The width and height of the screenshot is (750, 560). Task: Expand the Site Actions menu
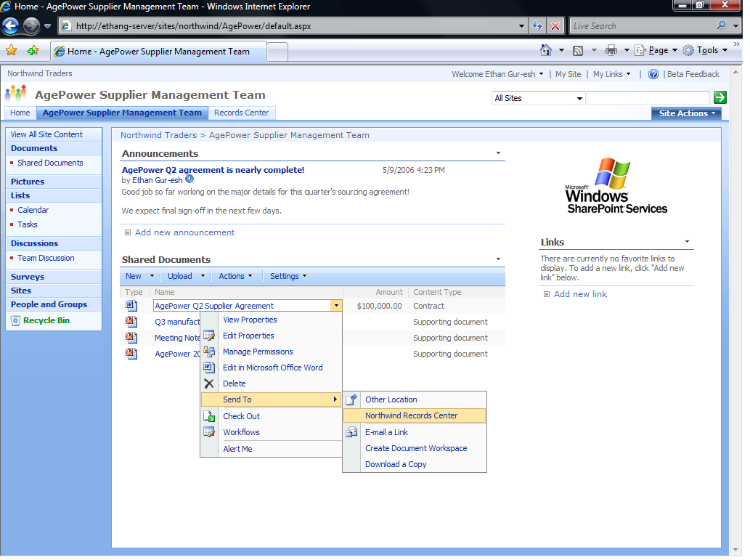687,113
